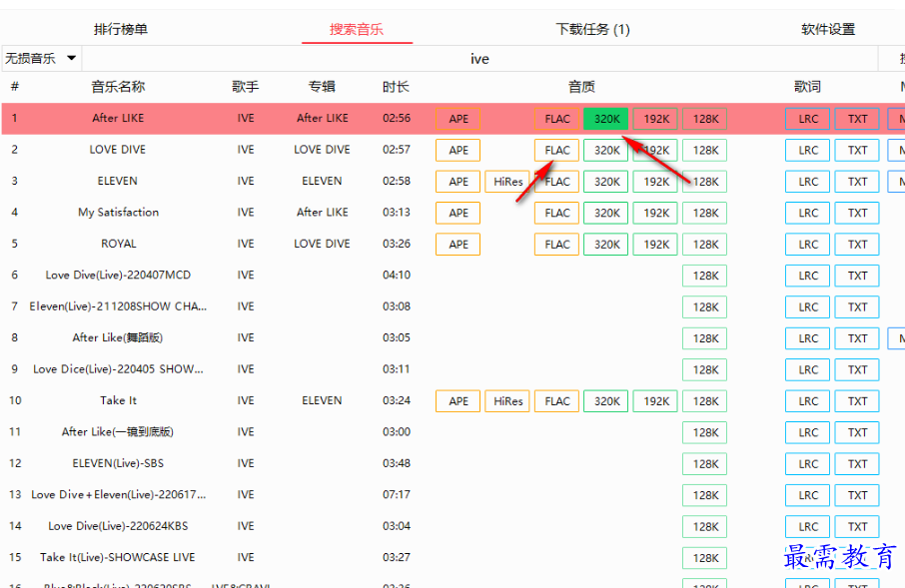This screenshot has height=588, width=905.
Task: Choose 320K for ELEVEN row
Action: point(606,182)
